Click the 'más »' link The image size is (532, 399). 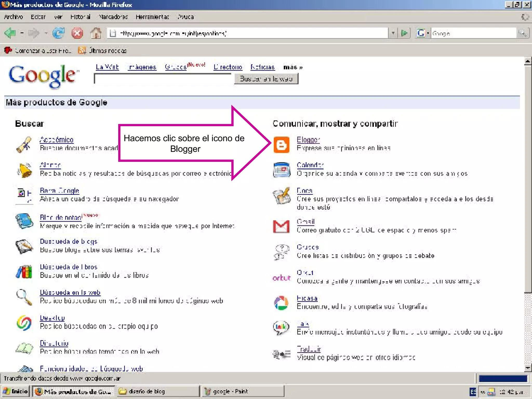tap(293, 67)
